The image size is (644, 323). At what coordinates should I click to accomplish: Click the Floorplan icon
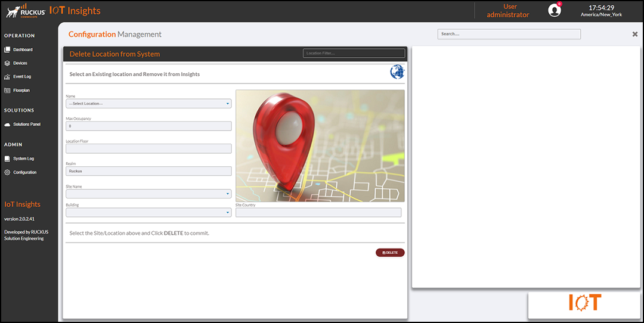[x=7, y=91]
